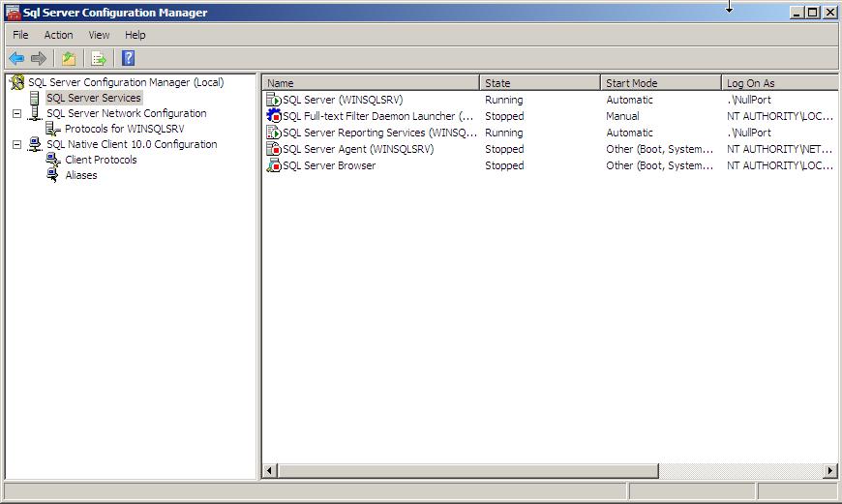
Task: Click the SQL Server Network Configuration icon
Action: 35,113
